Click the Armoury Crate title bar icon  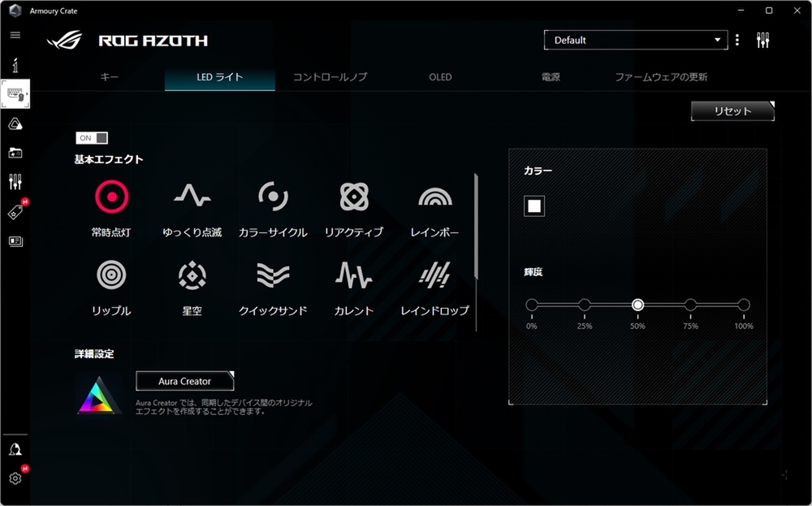pos(15,11)
